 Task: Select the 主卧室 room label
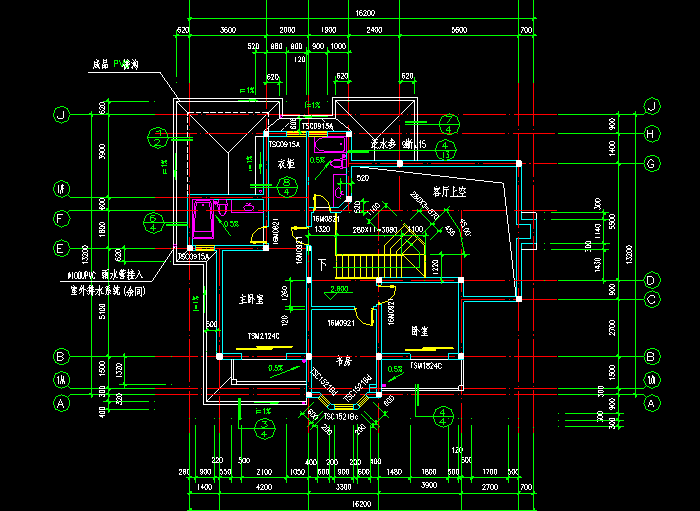pyautogui.click(x=251, y=298)
